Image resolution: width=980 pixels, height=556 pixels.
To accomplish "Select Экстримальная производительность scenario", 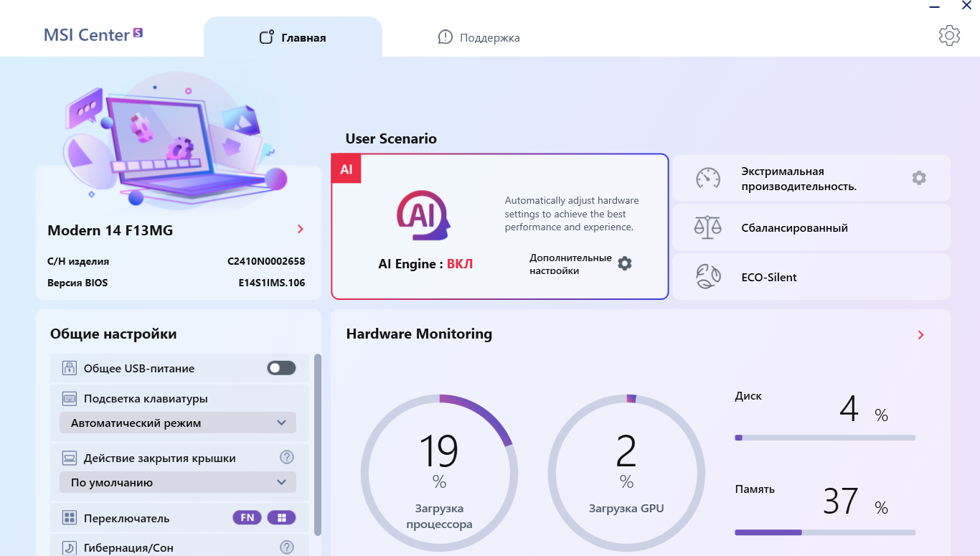I will coord(811,178).
